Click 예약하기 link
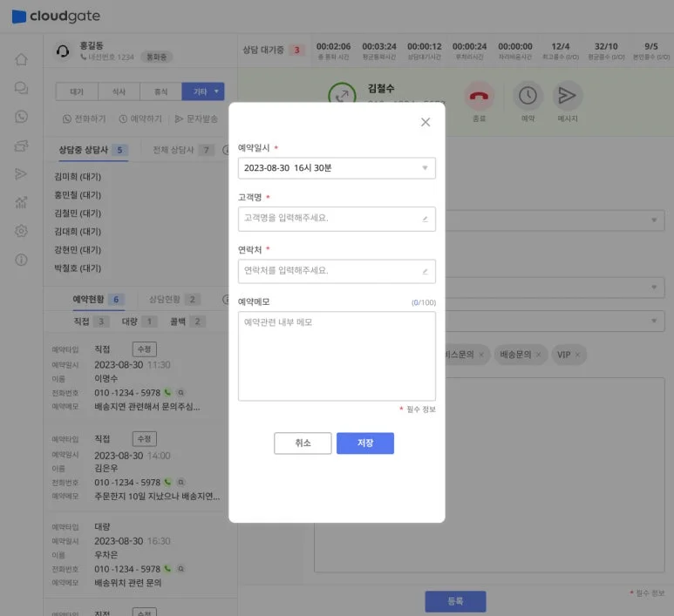The image size is (674, 616). (140, 118)
